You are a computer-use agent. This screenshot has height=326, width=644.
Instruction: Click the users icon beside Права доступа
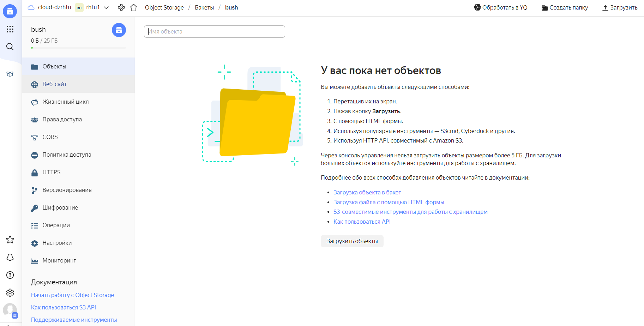pyautogui.click(x=35, y=120)
